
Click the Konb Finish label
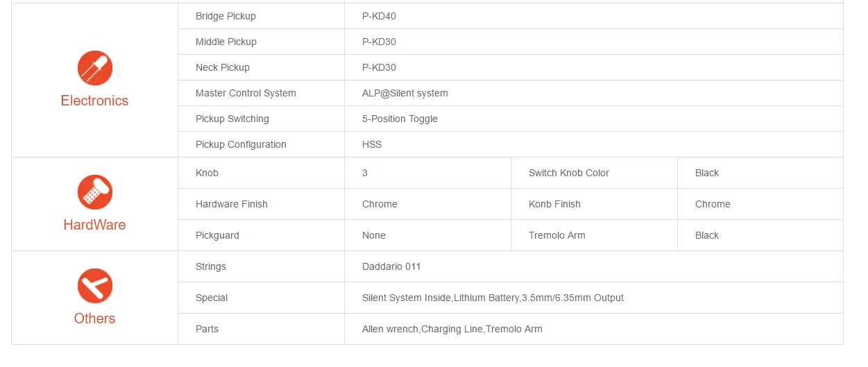tap(554, 204)
